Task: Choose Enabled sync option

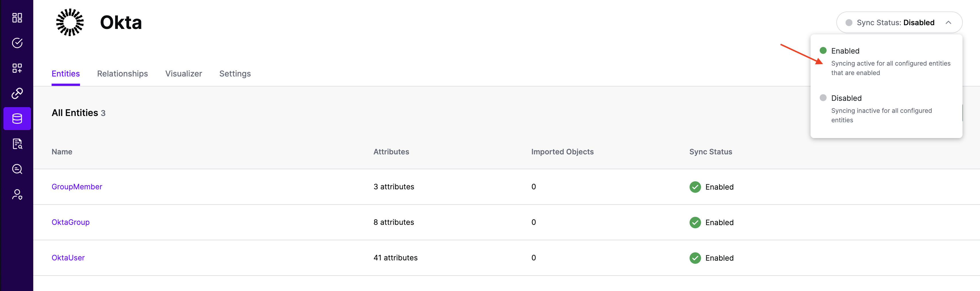Action: [886, 62]
